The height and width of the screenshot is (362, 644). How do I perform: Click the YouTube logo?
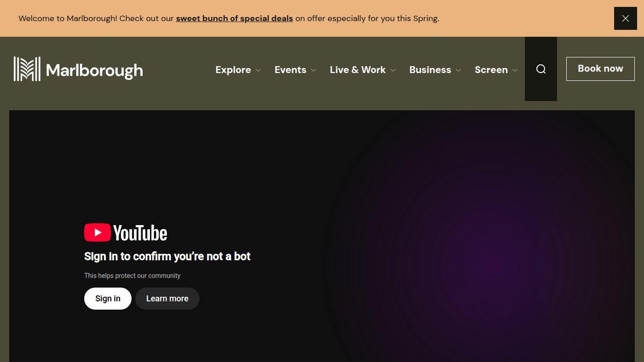[126, 232]
